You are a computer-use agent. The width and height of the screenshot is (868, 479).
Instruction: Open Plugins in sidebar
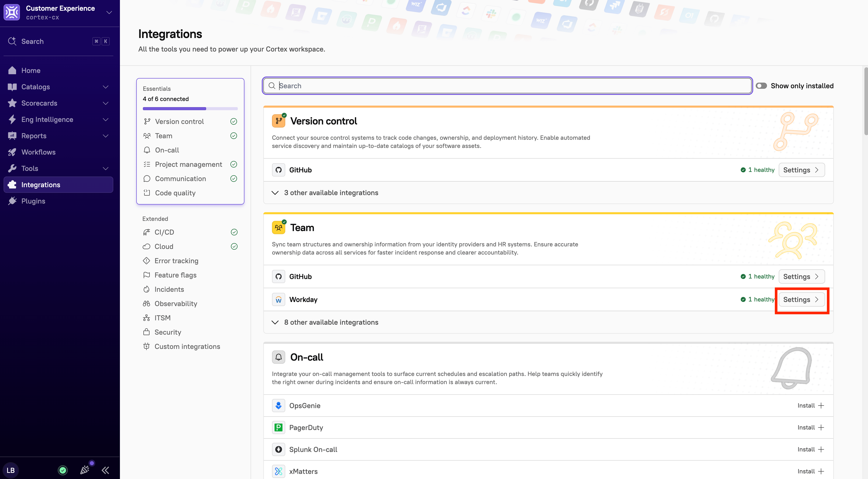point(58,201)
